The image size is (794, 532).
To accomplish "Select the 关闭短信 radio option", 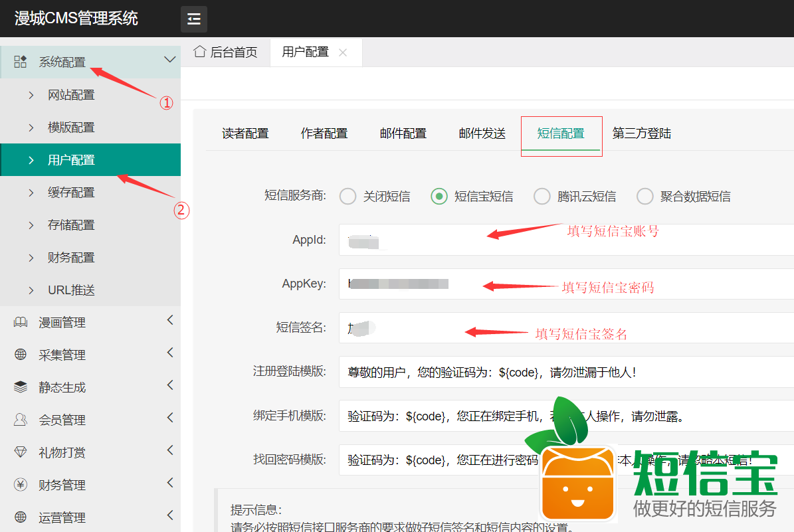I will [347, 197].
